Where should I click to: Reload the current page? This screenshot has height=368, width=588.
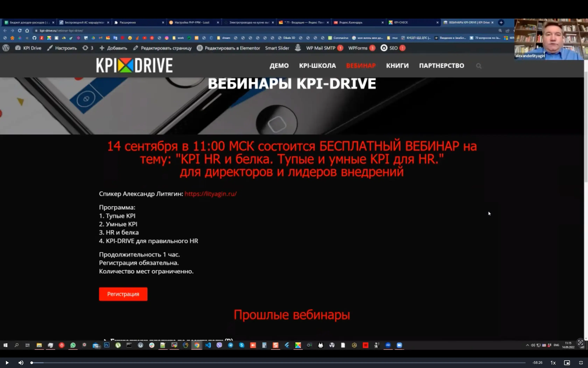tap(20, 30)
